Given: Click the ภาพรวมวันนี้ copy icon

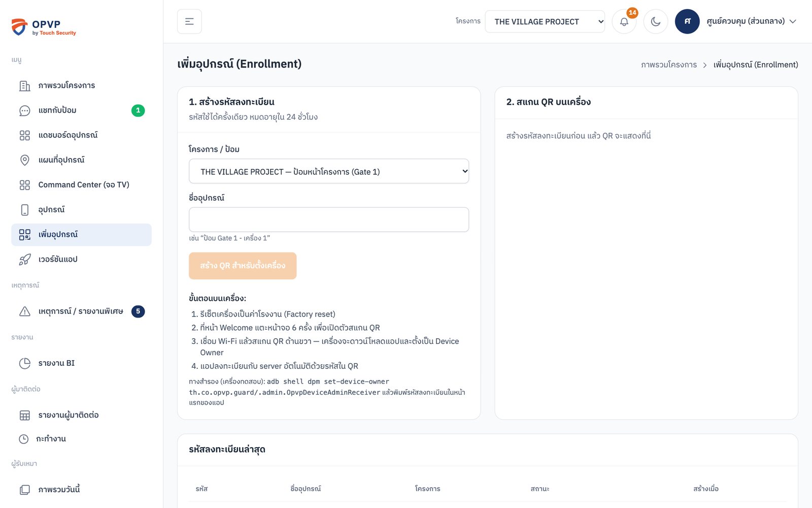Looking at the screenshot, I should coord(24,490).
